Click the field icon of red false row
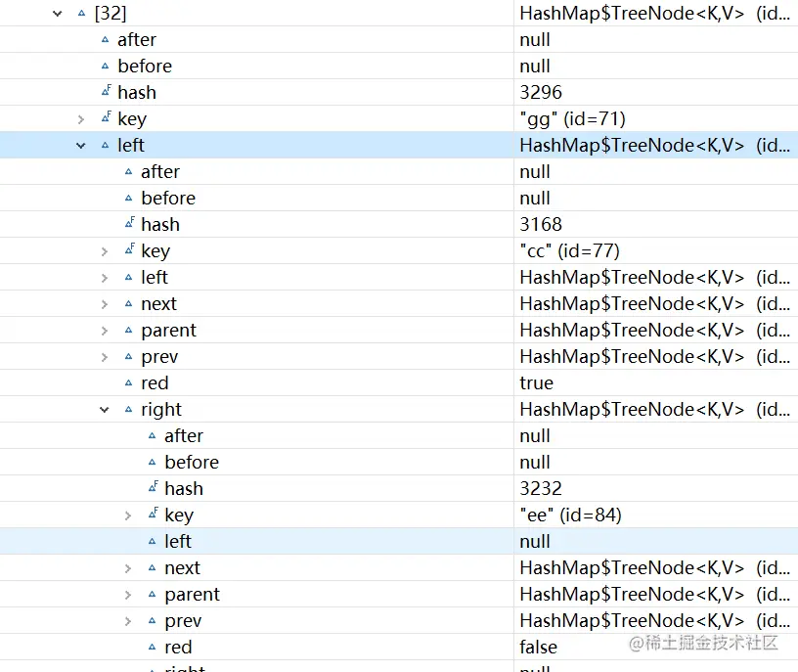This screenshot has width=798, height=672. point(152,647)
